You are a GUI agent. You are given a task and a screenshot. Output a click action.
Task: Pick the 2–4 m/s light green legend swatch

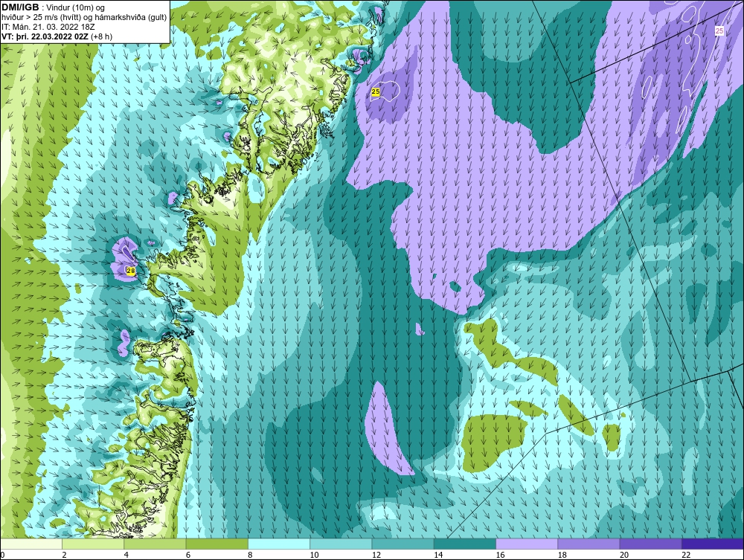click(93, 544)
